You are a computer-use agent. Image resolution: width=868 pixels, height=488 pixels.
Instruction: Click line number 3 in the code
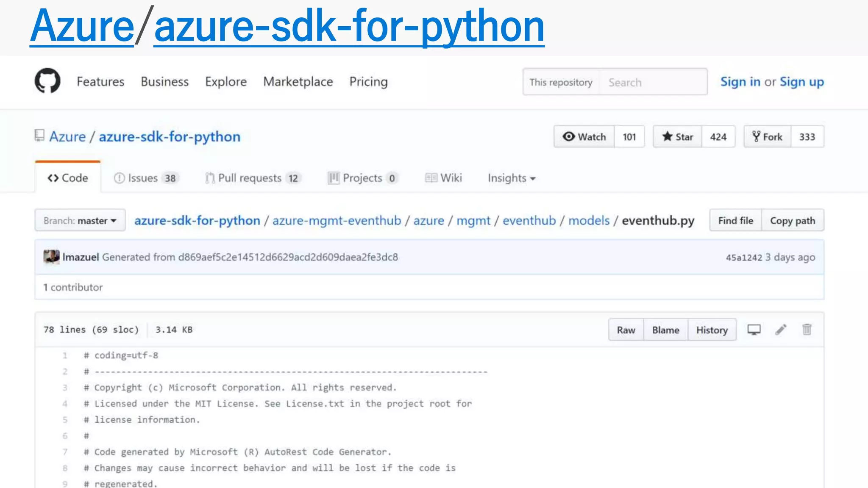click(x=65, y=388)
